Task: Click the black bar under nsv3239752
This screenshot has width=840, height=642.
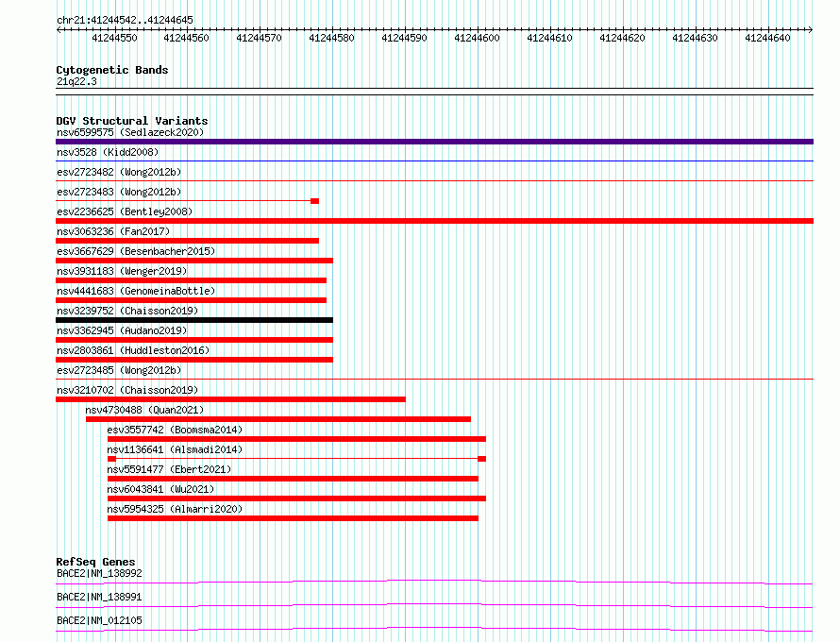Action: click(194, 320)
